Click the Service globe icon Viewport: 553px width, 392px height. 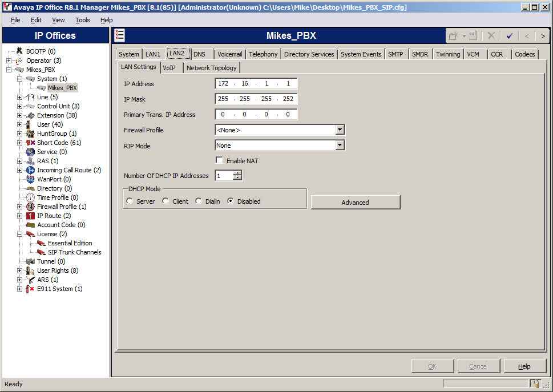(31, 152)
